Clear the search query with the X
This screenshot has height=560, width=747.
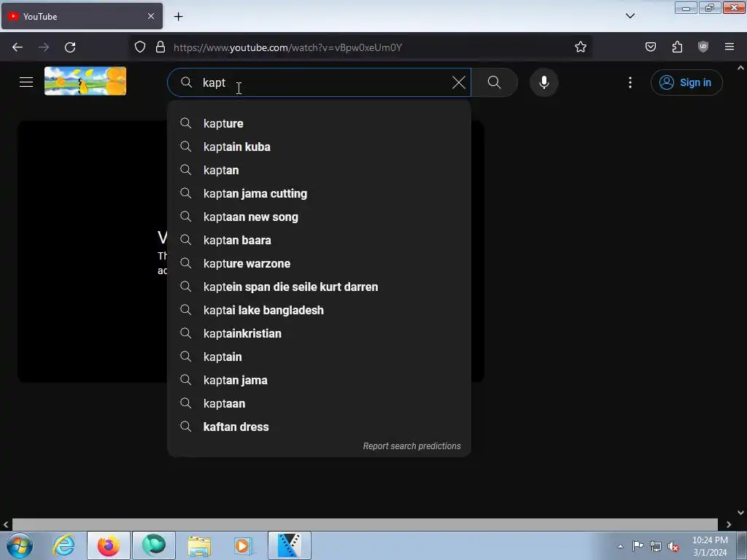coord(458,82)
